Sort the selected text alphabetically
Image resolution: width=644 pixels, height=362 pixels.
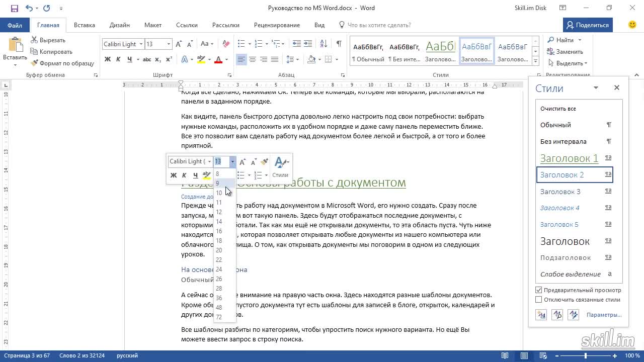[x=324, y=44]
